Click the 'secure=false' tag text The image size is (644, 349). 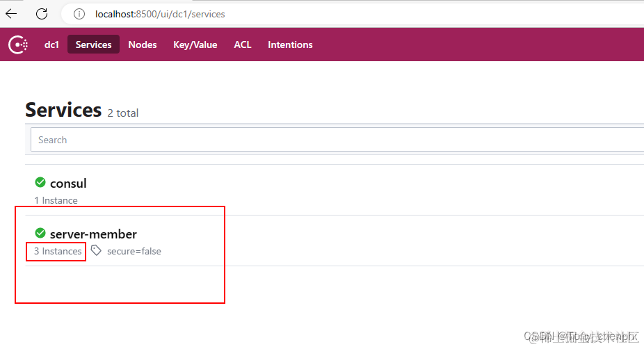point(134,251)
